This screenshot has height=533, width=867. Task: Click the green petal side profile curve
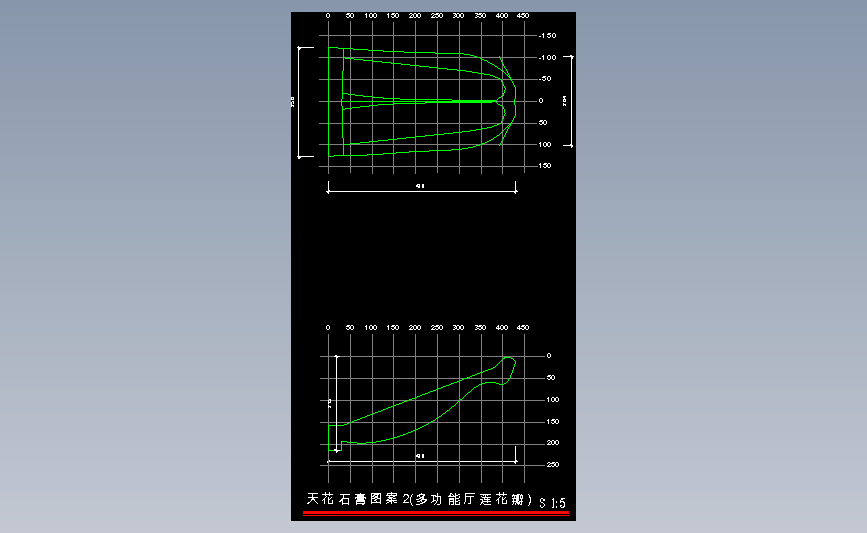coord(422,404)
